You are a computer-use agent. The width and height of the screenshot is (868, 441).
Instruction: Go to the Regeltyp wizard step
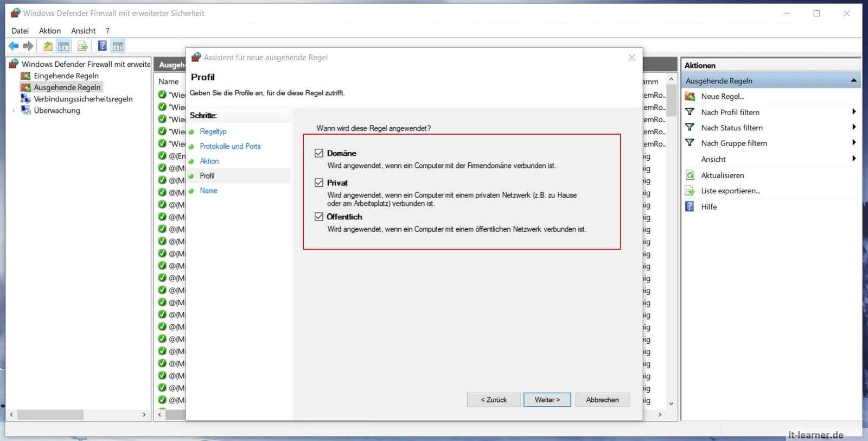[x=213, y=131]
